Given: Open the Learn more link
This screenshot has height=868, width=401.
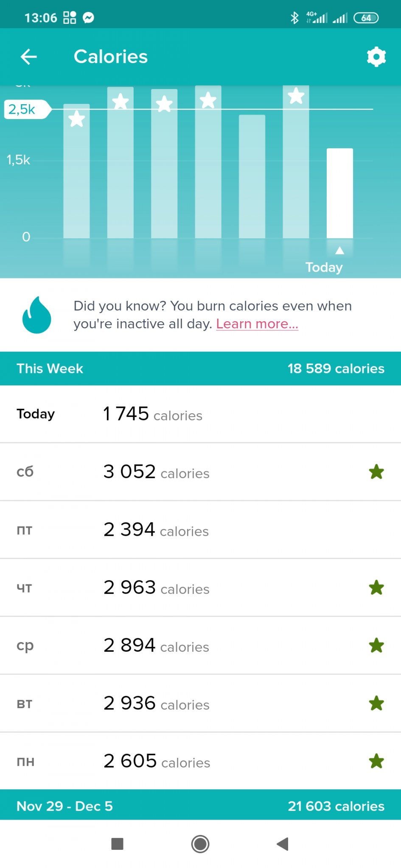Looking at the screenshot, I should pyautogui.click(x=257, y=324).
